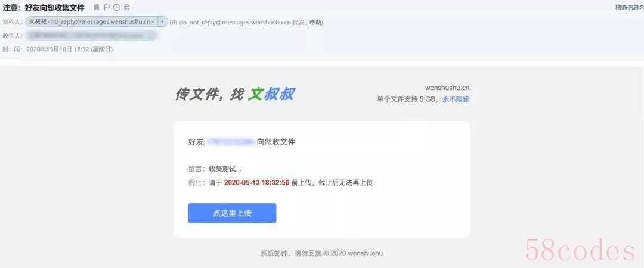Click the 点这里上传 upload button

point(232,213)
